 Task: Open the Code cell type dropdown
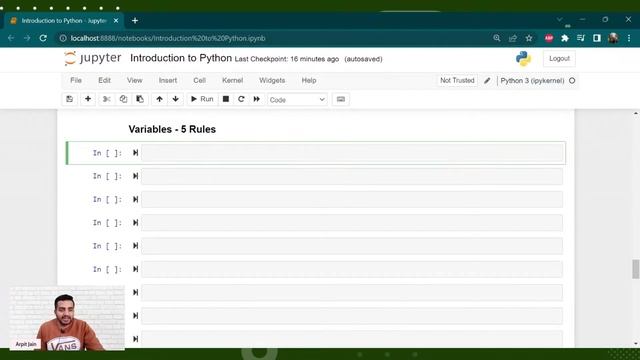click(297, 100)
